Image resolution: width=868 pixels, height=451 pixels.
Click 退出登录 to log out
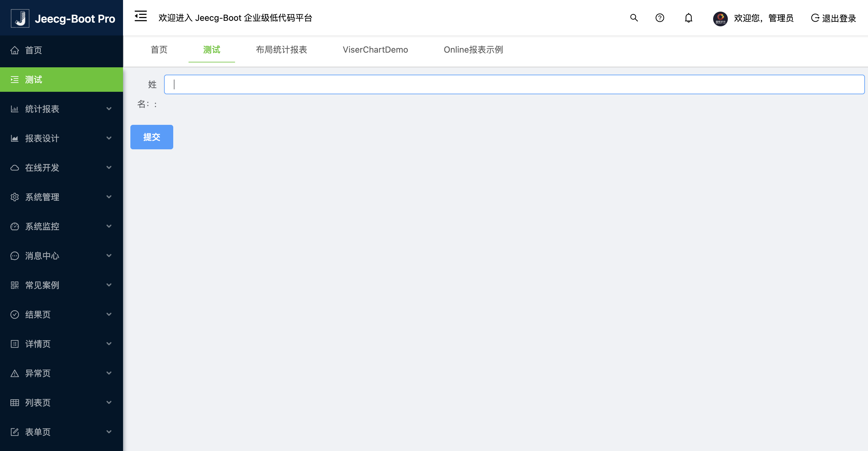pos(833,19)
